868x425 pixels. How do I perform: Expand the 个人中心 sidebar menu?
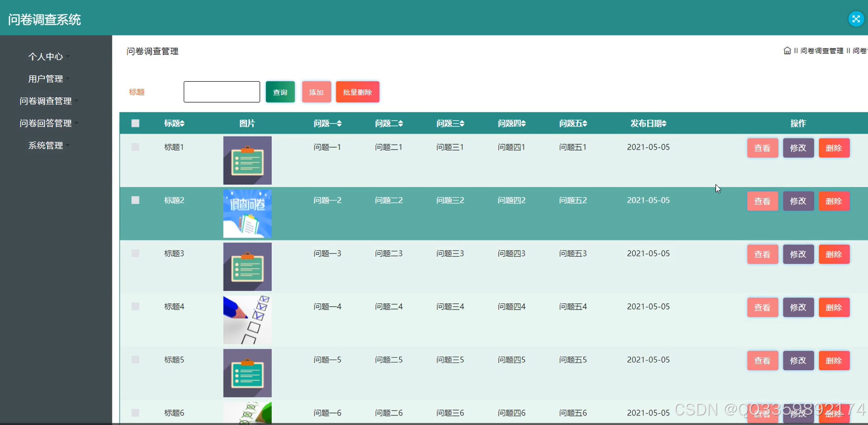point(48,57)
